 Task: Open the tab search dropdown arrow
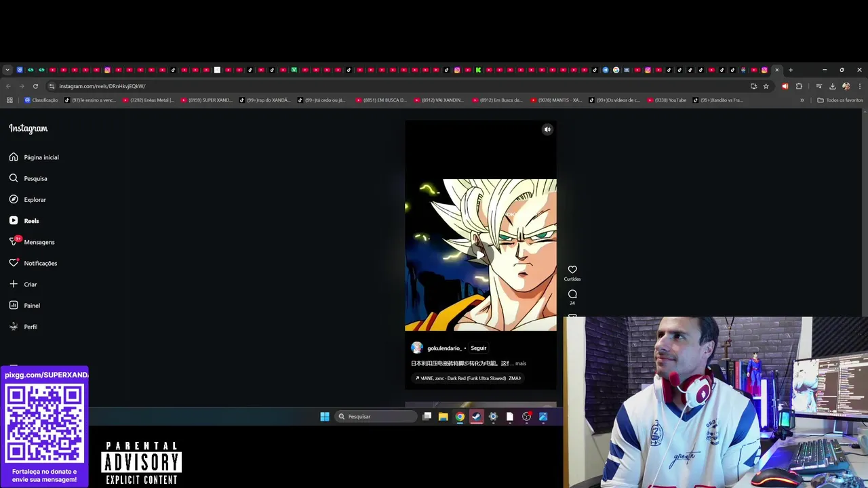click(7, 70)
